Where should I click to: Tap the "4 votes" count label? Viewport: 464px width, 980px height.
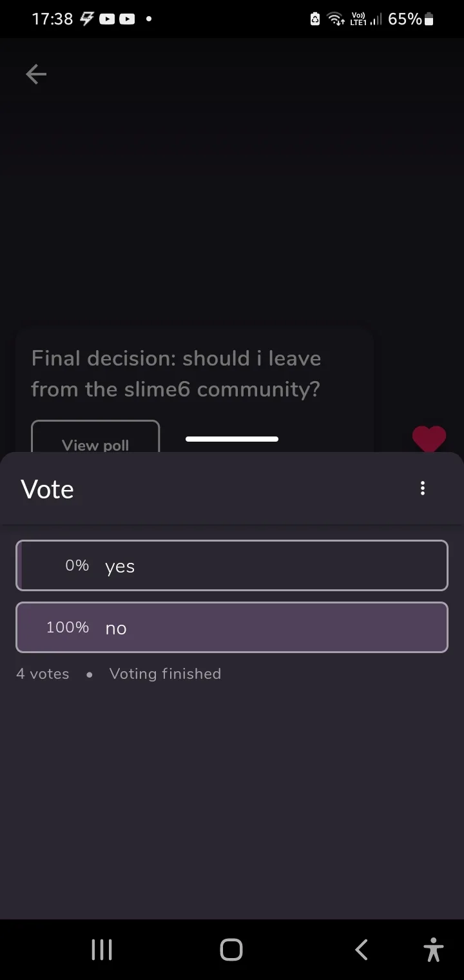[x=43, y=674]
